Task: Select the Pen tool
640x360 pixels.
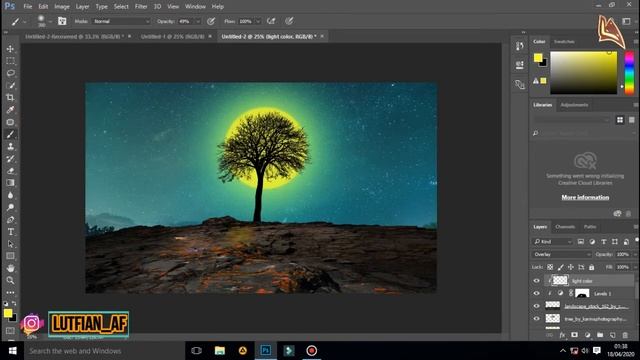Action: coord(11,220)
